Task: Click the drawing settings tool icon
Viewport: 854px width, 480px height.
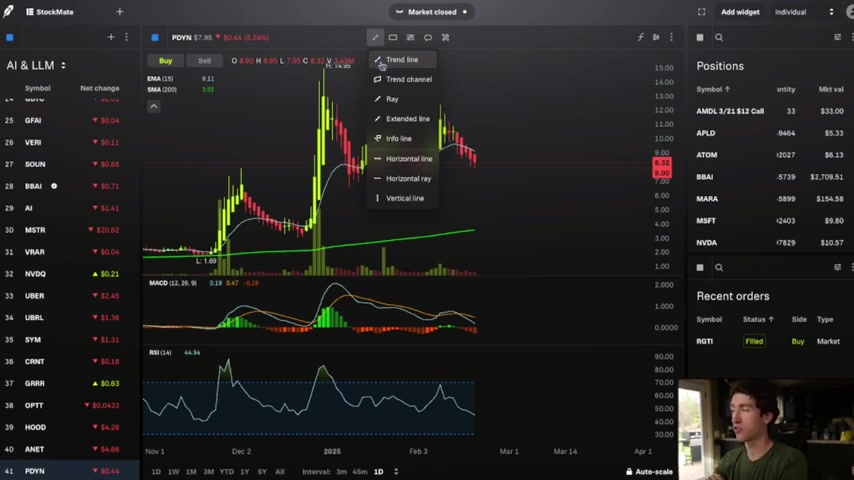Action: tap(446, 38)
